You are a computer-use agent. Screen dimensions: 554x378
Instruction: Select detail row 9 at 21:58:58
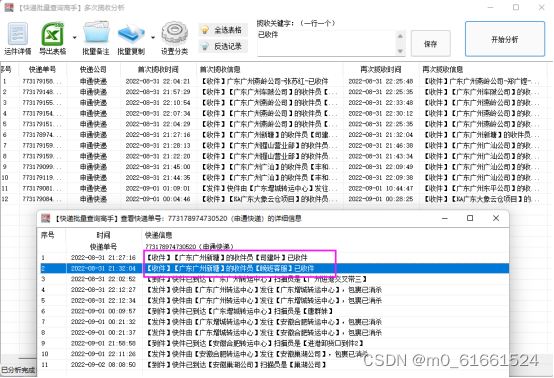pos(273,343)
